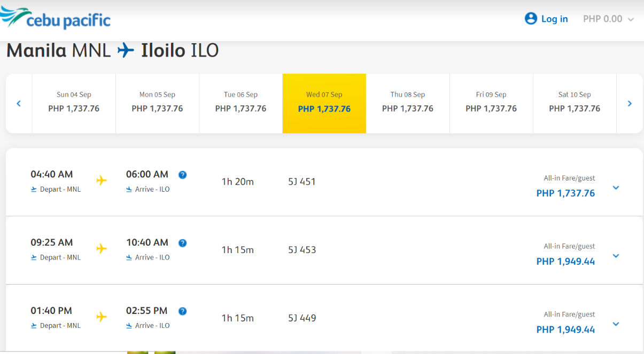
Task: Click the Cebu Pacific logo
Action: pyautogui.click(x=56, y=18)
